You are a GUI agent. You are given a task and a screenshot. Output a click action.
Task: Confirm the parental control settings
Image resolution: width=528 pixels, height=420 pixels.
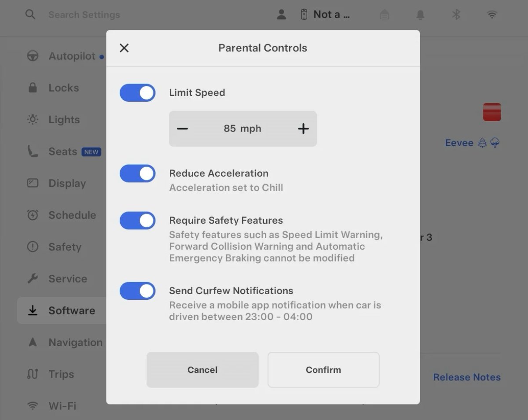click(323, 370)
